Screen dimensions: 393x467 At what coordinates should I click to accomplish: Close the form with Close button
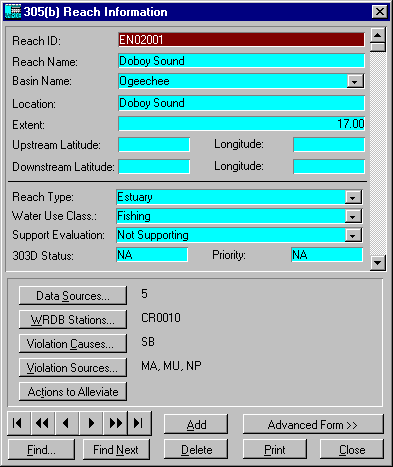[352, 450]
